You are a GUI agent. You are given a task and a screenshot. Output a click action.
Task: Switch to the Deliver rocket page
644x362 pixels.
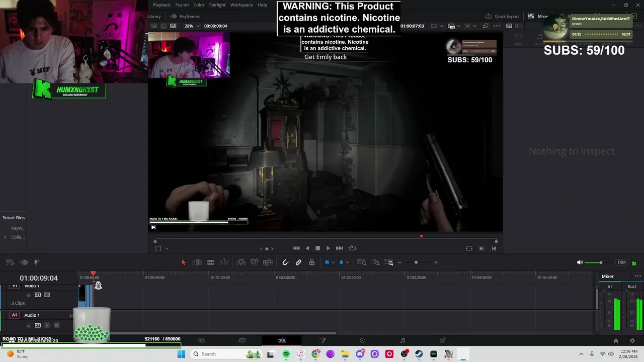tap(443, 340)
